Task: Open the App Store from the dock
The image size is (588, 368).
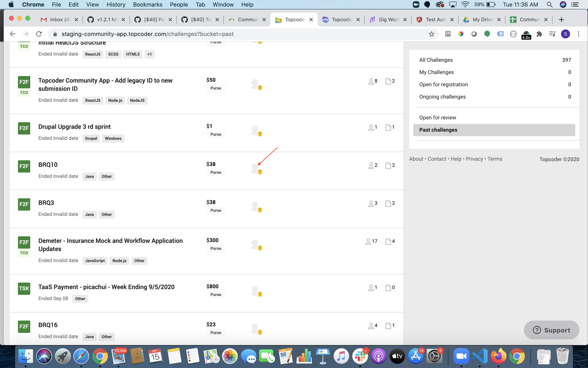Action: (416, 356)
